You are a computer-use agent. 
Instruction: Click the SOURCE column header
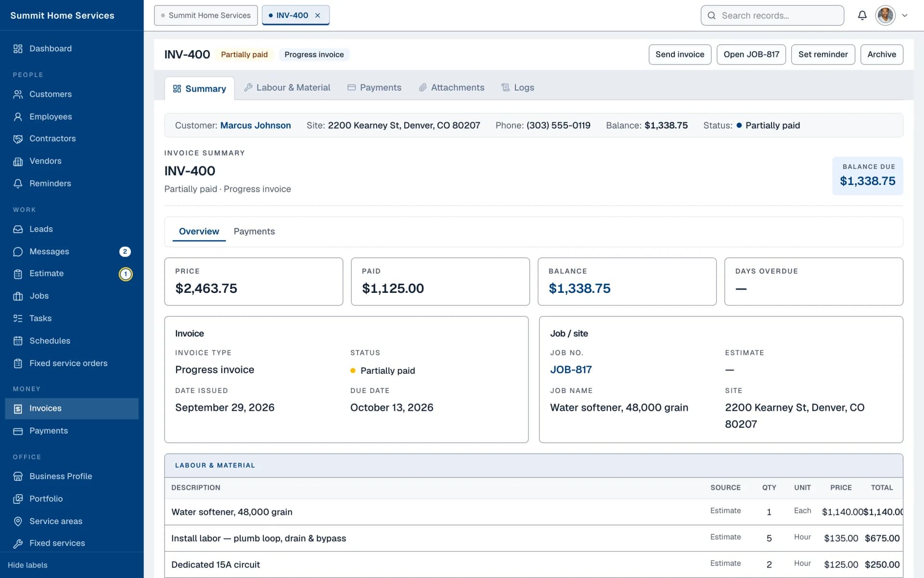tap(725, 488)
